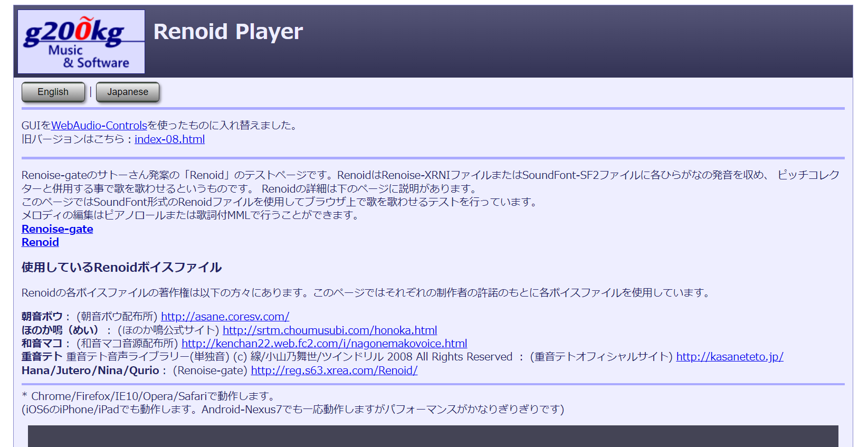This screenshot has height=447, width=868.
Task: Click the iOS6 iPhone/iPad performance note
Action: pos(293,410)
